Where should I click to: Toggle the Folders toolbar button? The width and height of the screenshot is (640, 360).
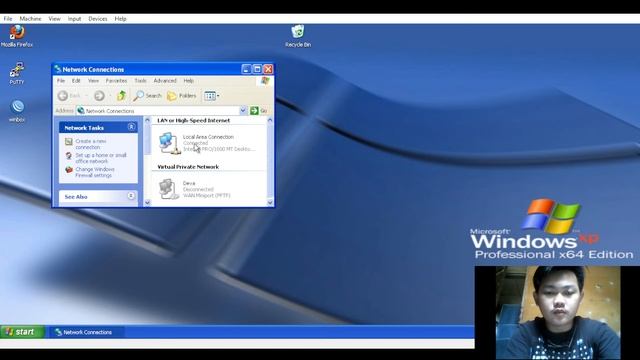182,96
